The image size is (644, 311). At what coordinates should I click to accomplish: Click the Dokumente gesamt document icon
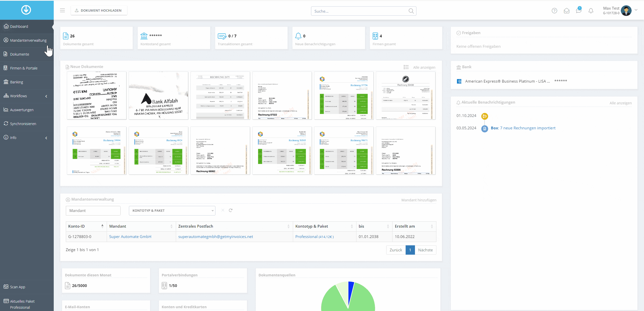tap(66, 36)
